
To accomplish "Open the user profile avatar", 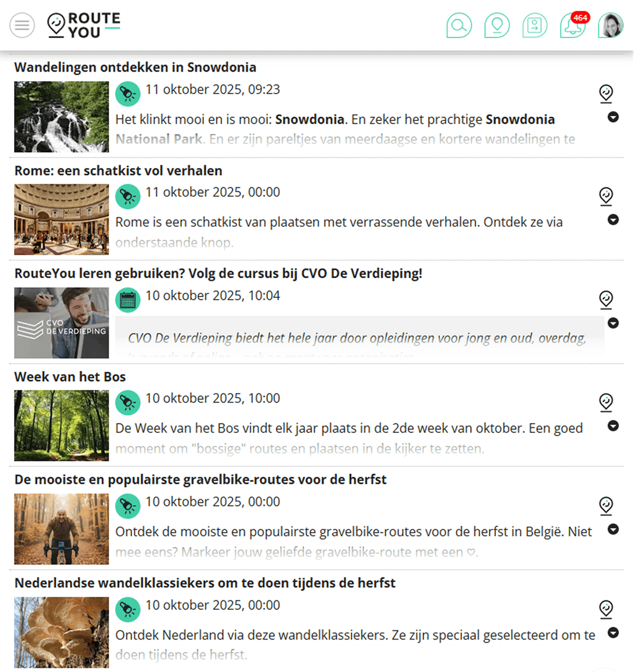I will tap(611, 25).
